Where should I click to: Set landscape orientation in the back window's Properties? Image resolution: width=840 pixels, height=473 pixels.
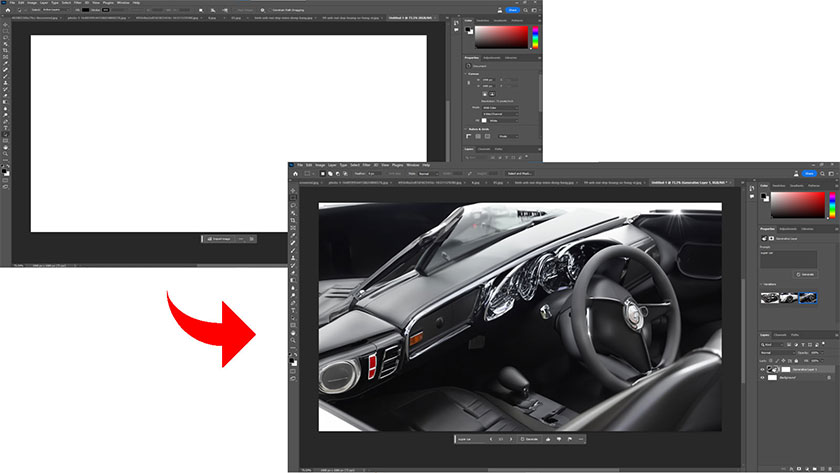click(492, 94)
